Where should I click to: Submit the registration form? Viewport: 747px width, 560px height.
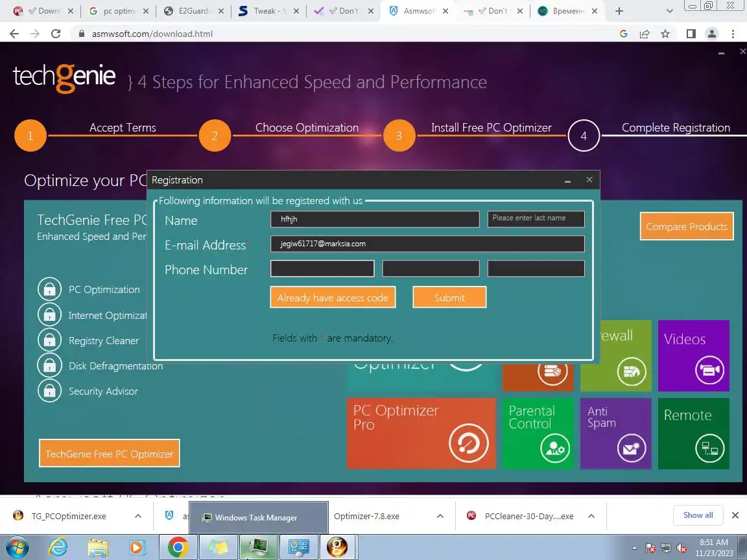pos(449,297)
